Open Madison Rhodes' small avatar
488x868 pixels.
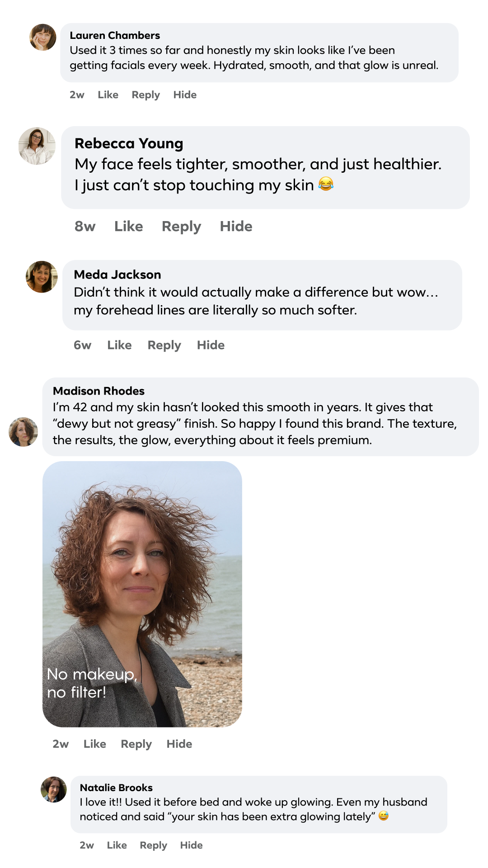(x=23, y=432)
